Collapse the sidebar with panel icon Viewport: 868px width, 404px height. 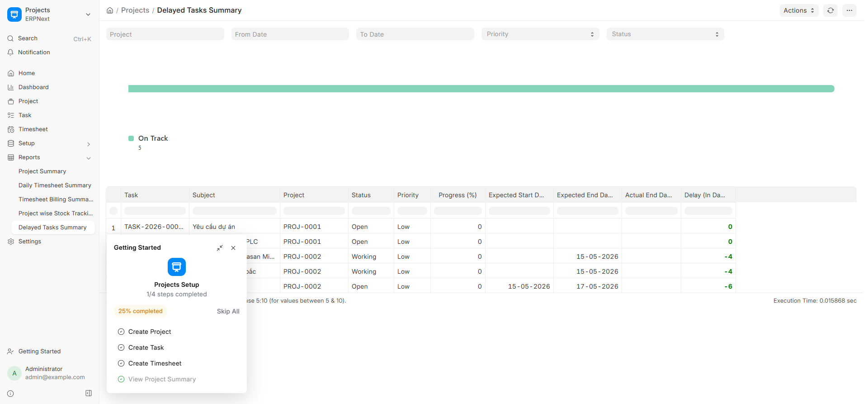89,393
